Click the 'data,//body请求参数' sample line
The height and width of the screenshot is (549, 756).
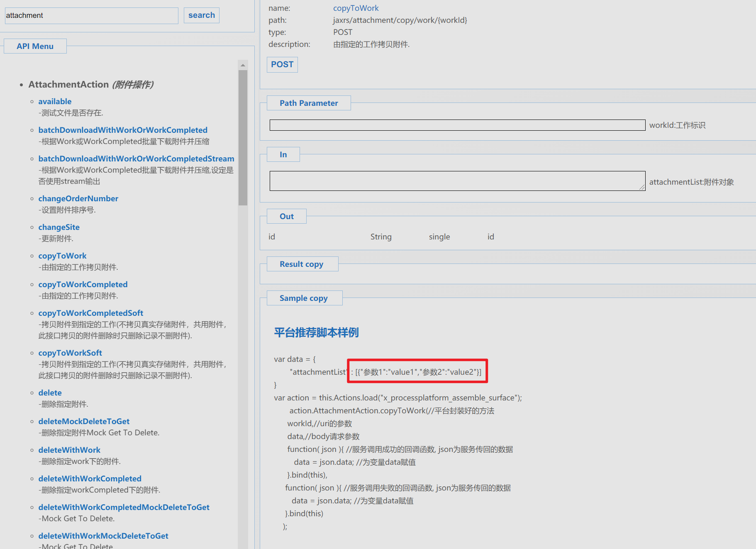point(323,436)
